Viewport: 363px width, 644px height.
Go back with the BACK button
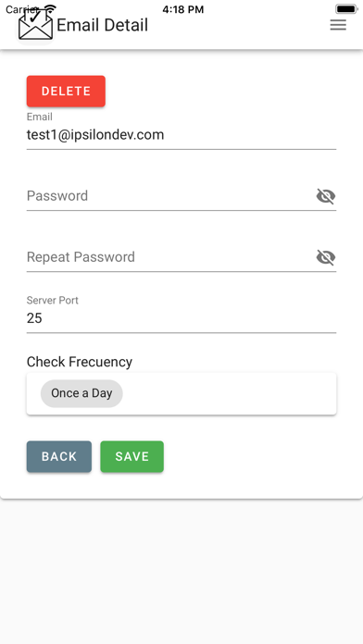(59, 457)
